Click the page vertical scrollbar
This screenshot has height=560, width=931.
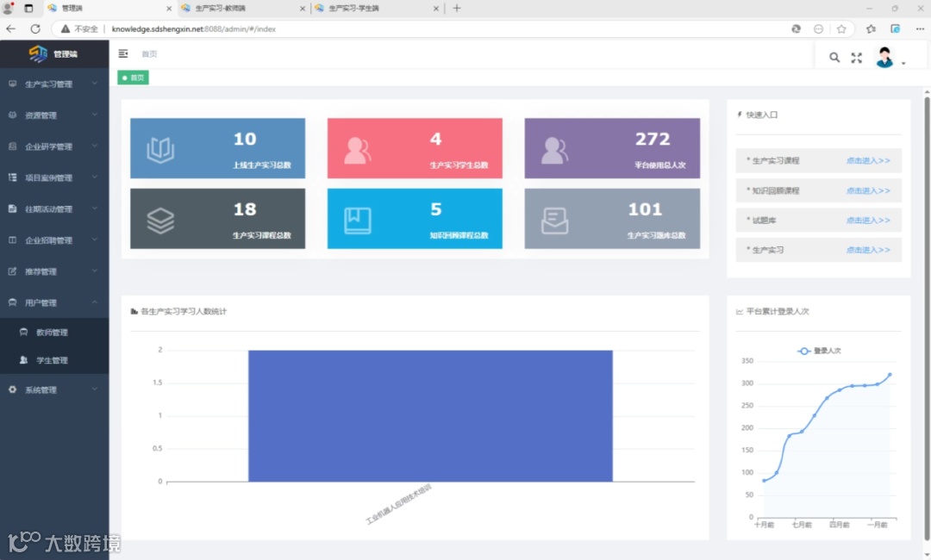coord(926,317)
